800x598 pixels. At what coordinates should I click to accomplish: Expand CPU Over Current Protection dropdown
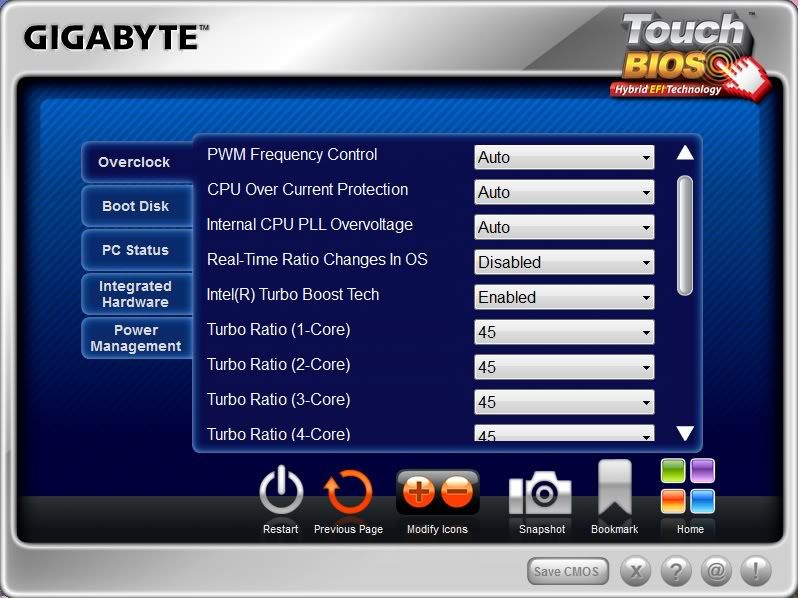[x=564, y=192]
